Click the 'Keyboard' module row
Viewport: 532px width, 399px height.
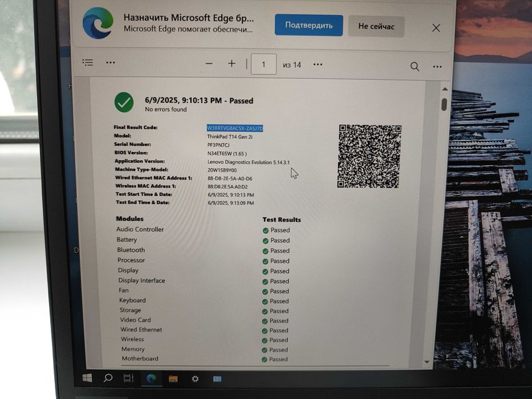132,300
